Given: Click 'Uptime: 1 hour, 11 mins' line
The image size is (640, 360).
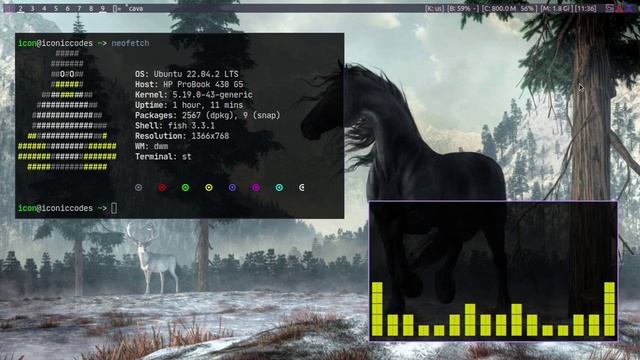Looking at the screenshot, I should pyautogui.click(x=189, y=105).
